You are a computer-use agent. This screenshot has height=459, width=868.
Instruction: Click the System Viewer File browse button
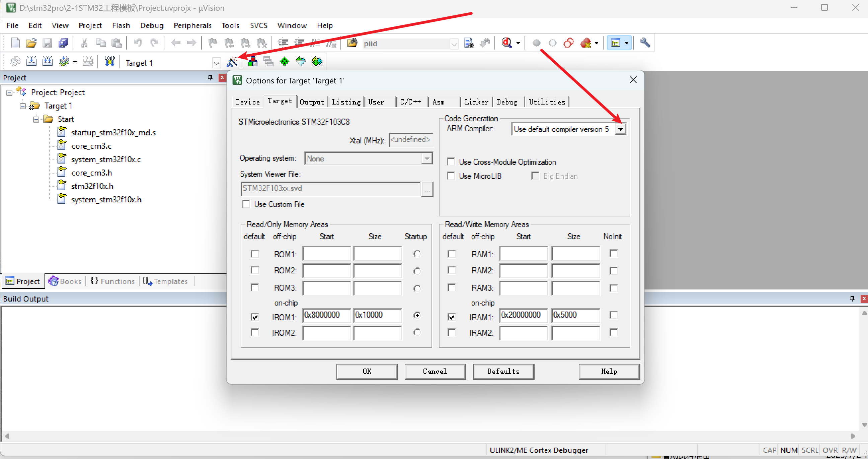[x=427, y=189]
